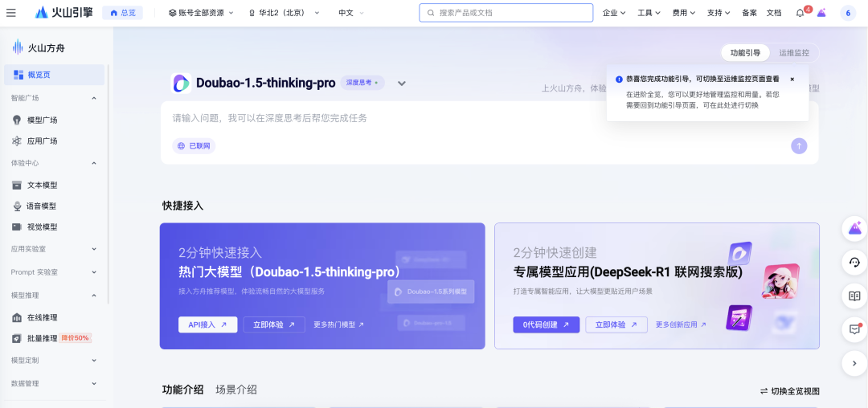Viewport: 868px width, 408px height.
Task: Click 备案 in the top bar
Action: click(750, 13)
